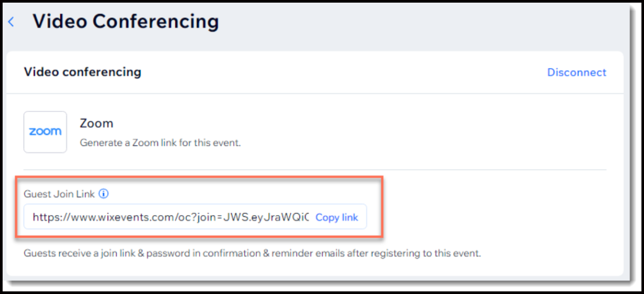Viewport: 644px width, 294px height.
Task: Focus the Guest Join Link URL field
Action: [x=168, y=217]
